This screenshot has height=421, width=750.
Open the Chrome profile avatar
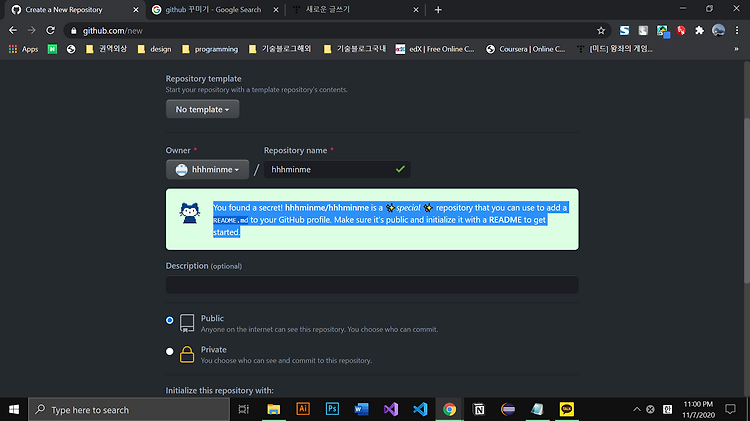pos(718,31)
